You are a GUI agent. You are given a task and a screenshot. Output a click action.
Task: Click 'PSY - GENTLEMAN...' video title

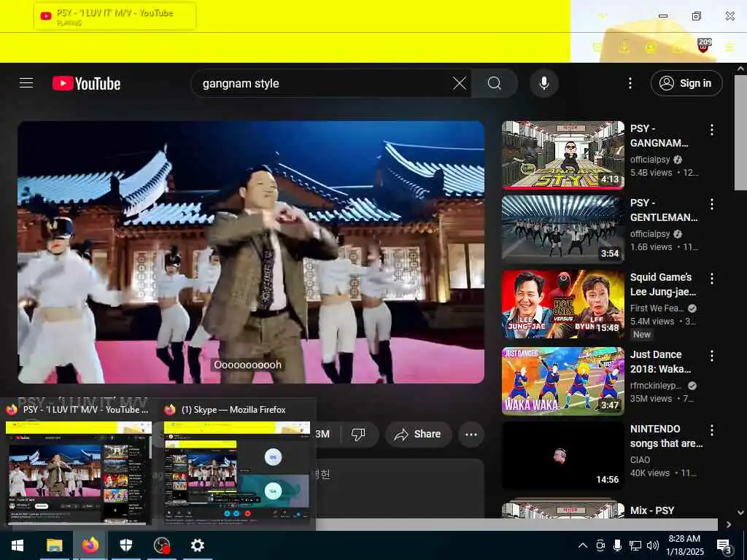(664, 210)
